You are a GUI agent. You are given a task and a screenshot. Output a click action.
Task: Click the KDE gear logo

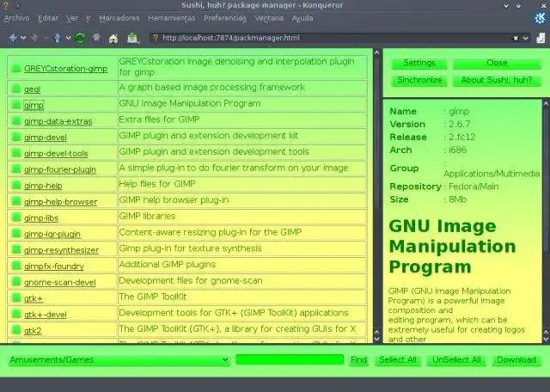[x=541, y=17]
